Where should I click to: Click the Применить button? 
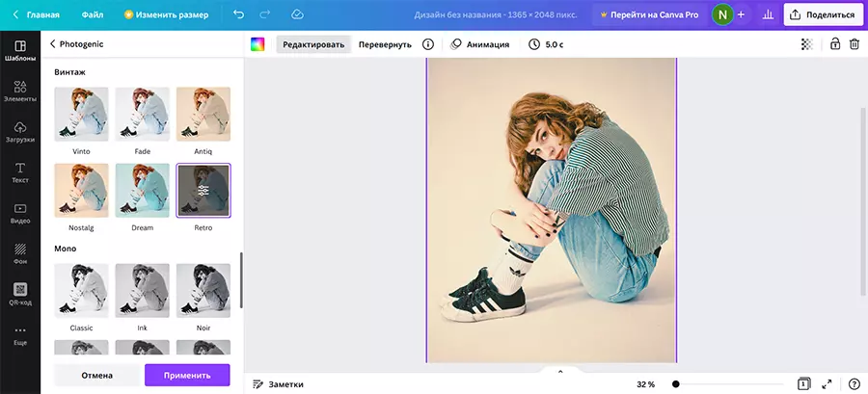187,375
